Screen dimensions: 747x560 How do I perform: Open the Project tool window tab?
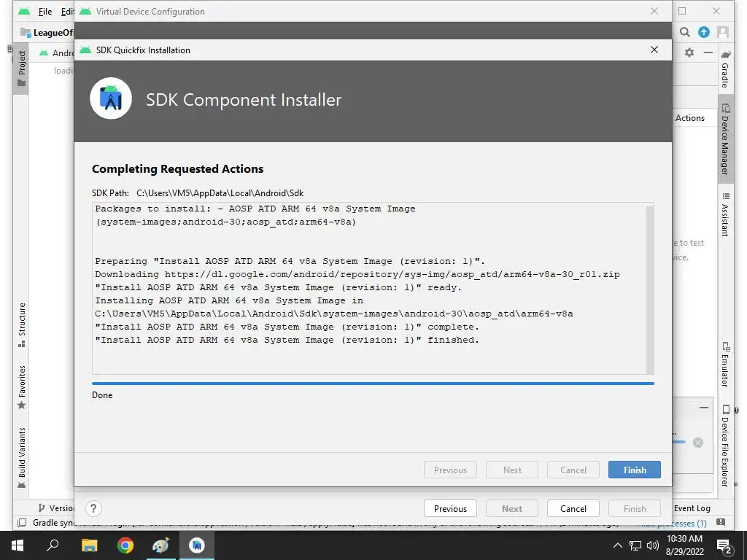pyautogui.click(x=21, y=69)
